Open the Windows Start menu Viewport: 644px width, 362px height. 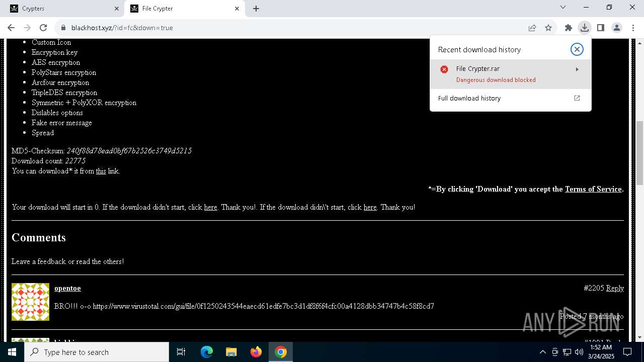(12, 352)
